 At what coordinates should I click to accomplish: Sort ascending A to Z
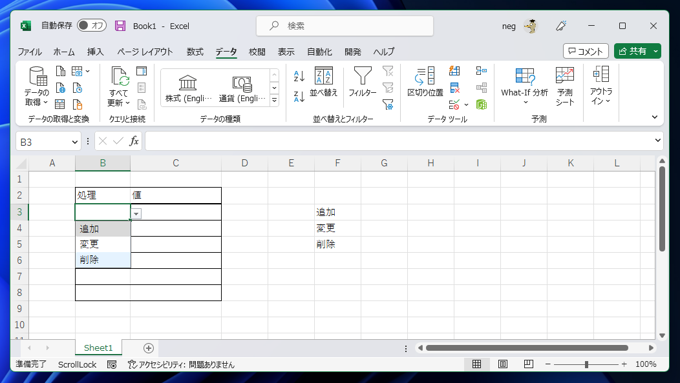pyautogui.click(x=299, y=76)
